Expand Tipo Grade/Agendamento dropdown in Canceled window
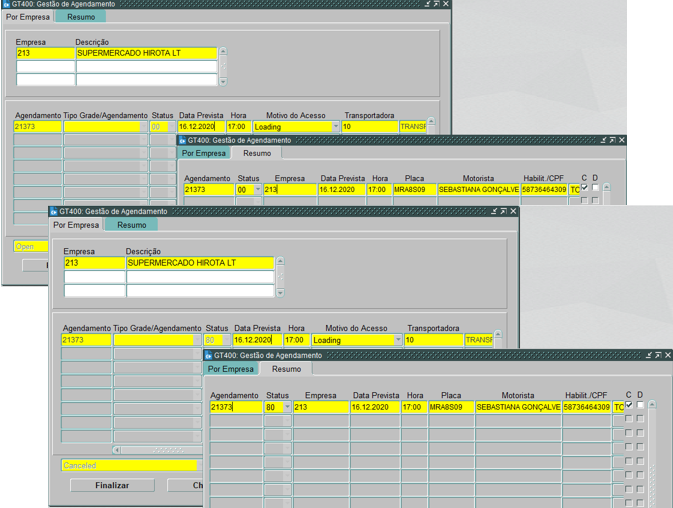 click(197, 340)
